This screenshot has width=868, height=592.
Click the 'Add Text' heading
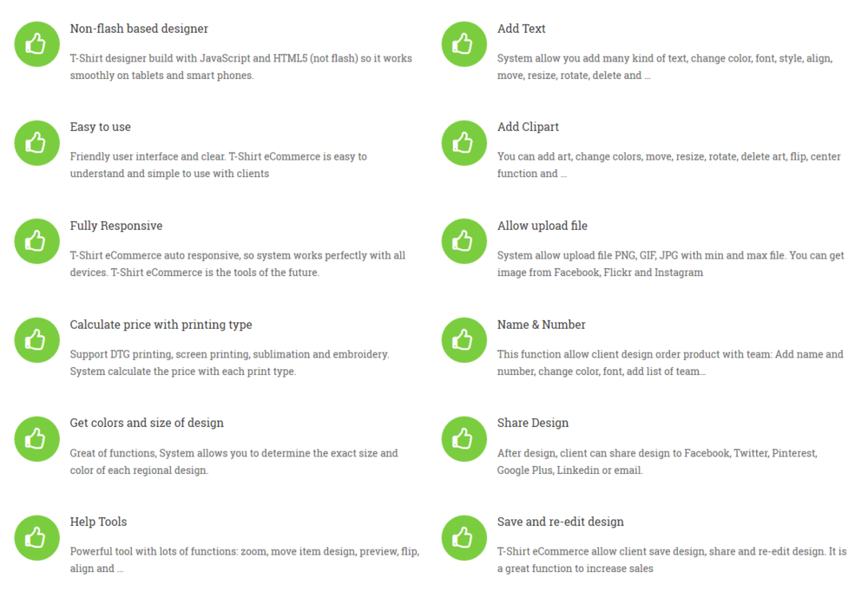tap(521, 29)
